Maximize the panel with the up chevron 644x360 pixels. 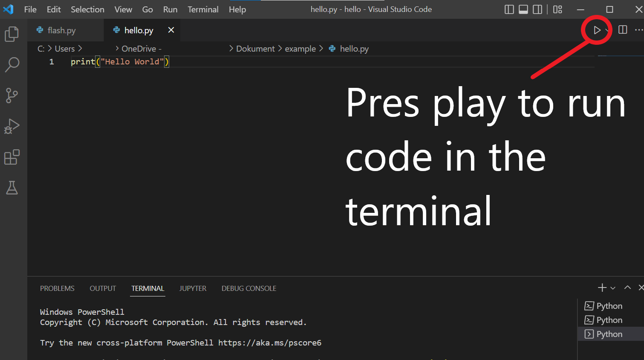pos(627,287)
